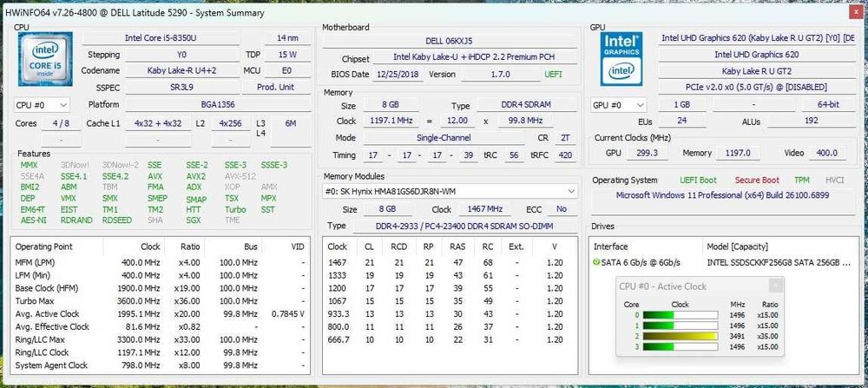The width and height of the screenshot is (868, 388).
Task: Click the Intel UHD Graphics 620 name field
Action: tap(756, 54)
